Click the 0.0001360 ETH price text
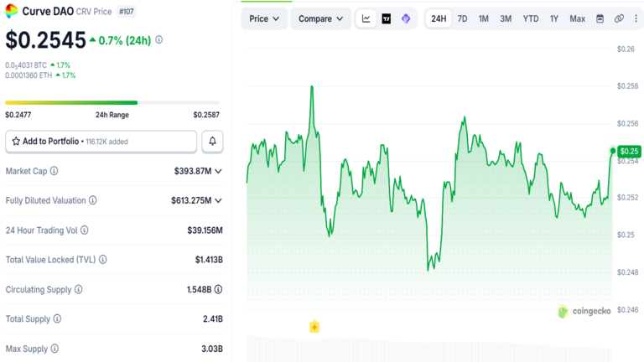This screenshot has height=362, width=644. click(29, 75)
